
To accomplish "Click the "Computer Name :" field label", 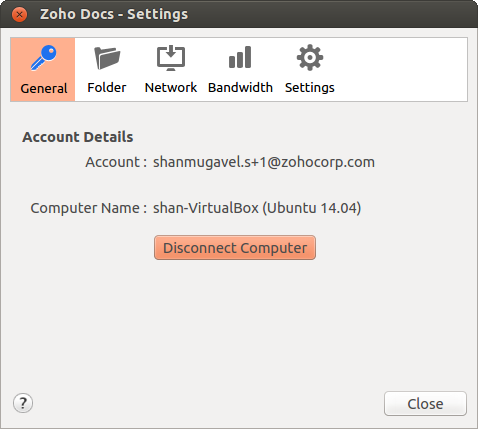I will click(x=89, y=208).
